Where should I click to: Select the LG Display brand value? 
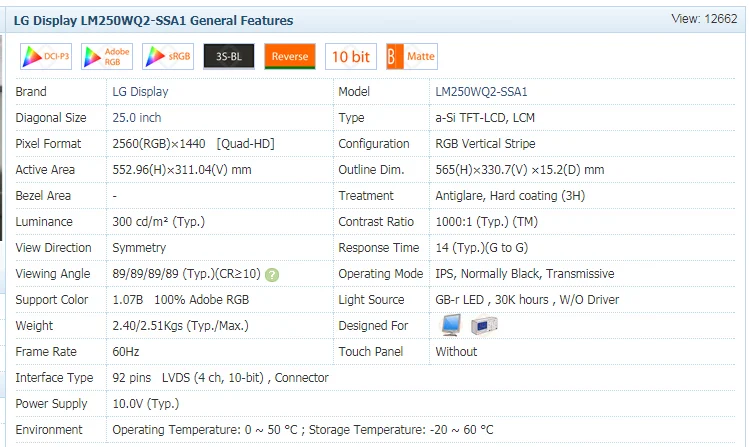[x=140, y=92]
